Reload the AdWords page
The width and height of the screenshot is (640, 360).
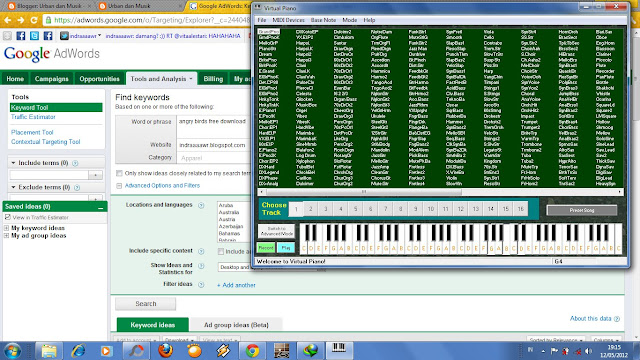click(34, 20)
